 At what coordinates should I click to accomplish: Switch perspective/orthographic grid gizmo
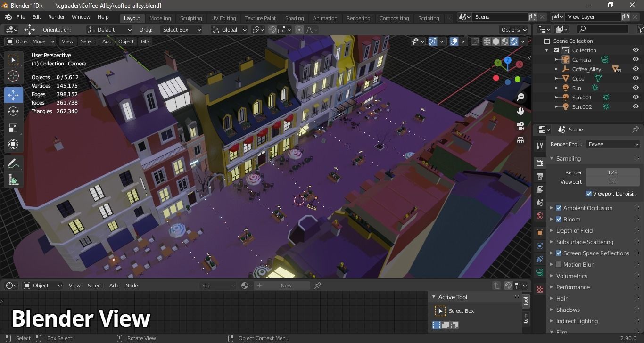(520, 140)
